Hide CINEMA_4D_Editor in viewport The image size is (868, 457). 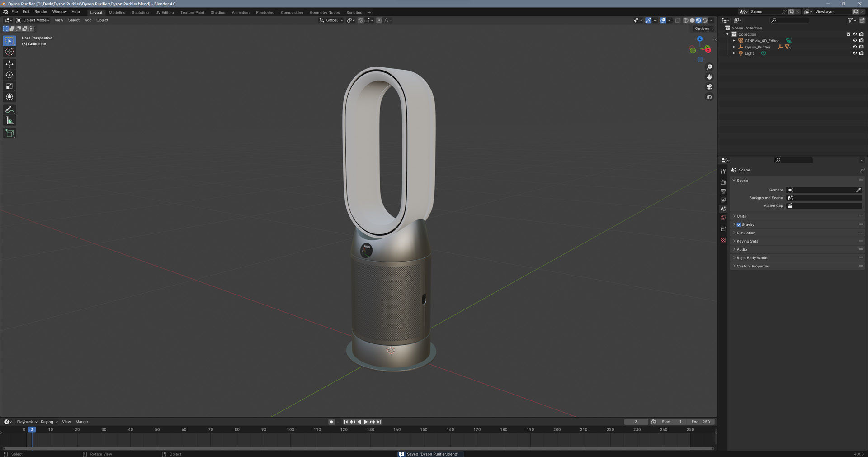(x=854, y=41)
